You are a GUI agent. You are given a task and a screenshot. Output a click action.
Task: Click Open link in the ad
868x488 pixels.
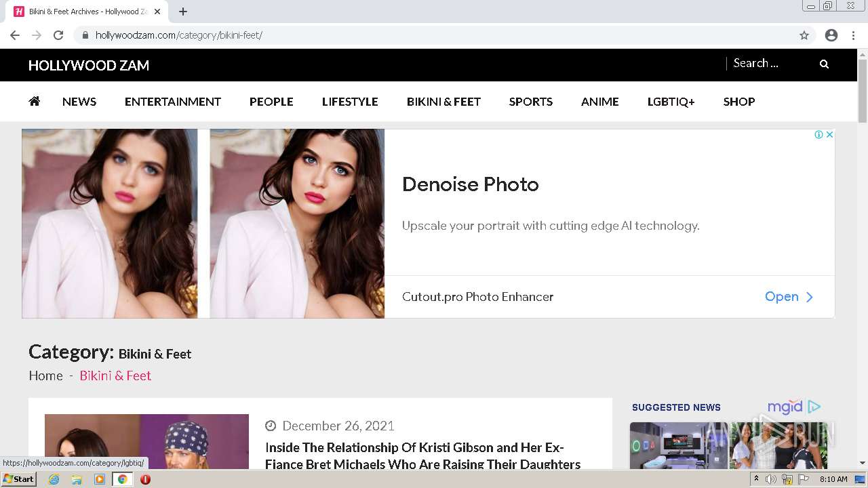(x=789, y=297)
